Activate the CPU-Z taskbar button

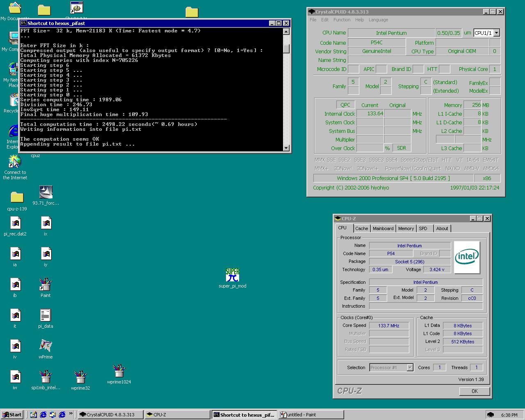pos(178,415)
